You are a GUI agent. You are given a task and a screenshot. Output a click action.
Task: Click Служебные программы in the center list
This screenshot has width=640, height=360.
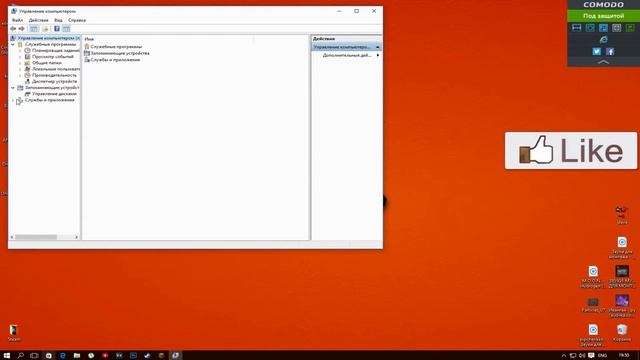tap(116, 47)
